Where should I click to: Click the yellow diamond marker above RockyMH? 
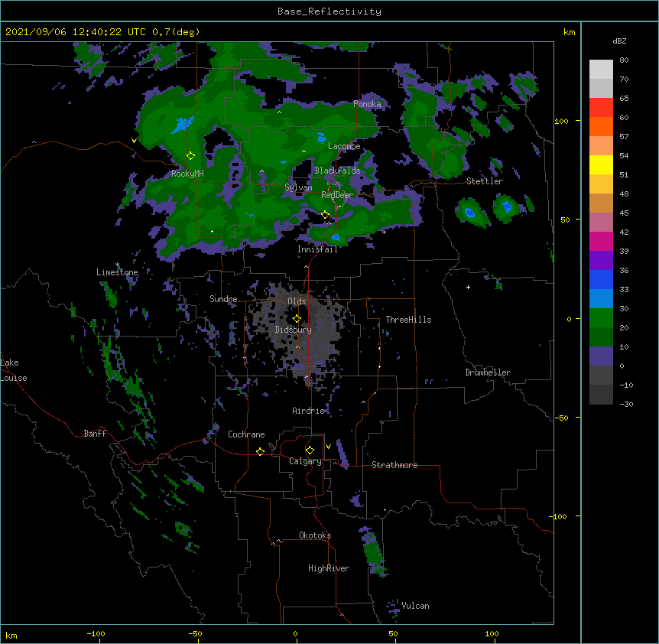point(190,156)
